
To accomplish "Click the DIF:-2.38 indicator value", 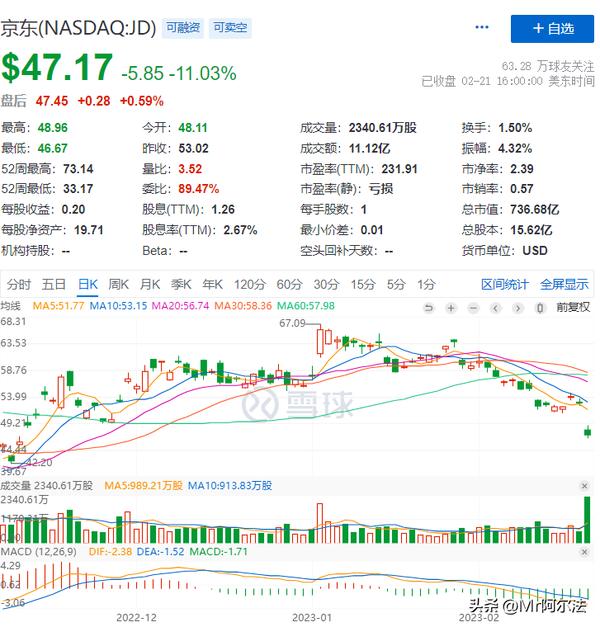I will coord(110,552).
